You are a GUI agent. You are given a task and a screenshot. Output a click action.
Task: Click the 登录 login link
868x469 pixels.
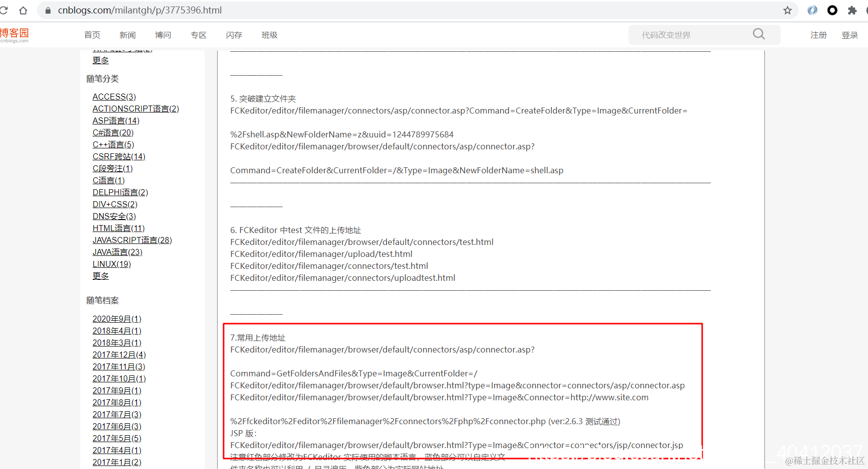tap(850, 35)
